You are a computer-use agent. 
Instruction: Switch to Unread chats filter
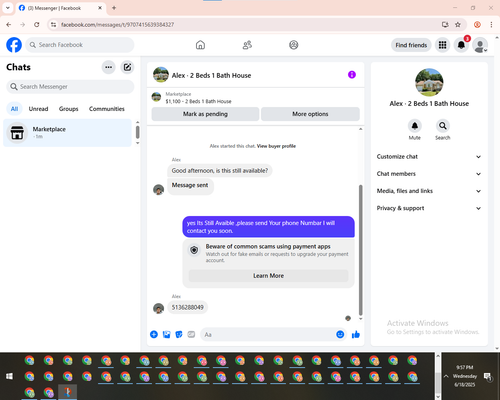pyautogui.click(x=38, y=109)
